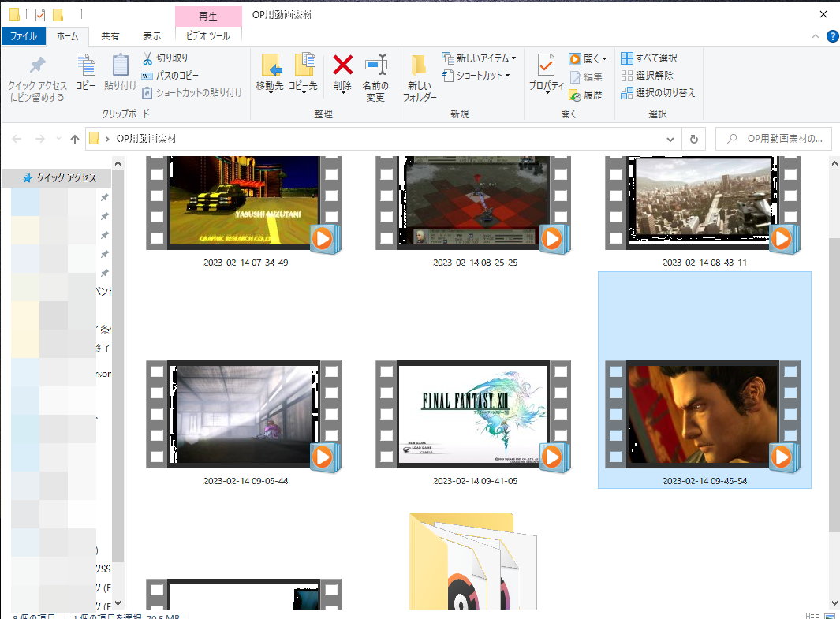
Task: Click the Paste clipboard icon
Action: coord(121,65)
